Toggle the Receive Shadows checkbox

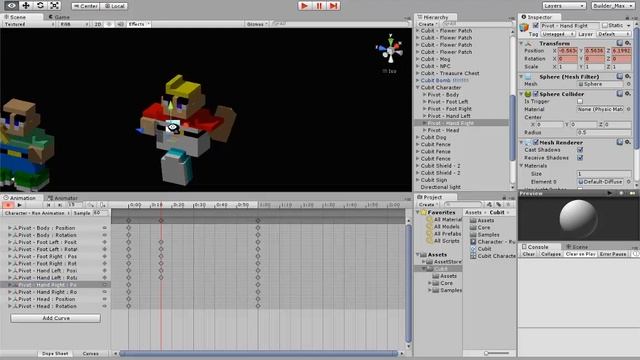(580, 158)
